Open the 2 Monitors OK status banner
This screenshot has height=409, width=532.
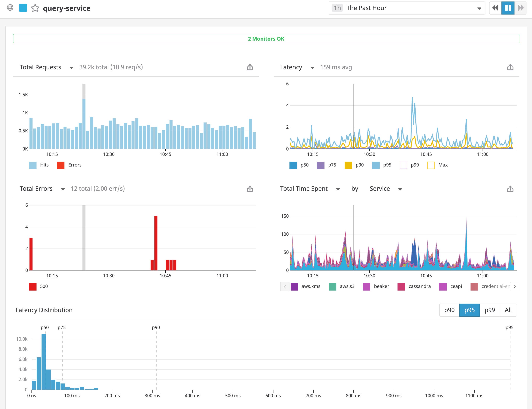point(266,39)
